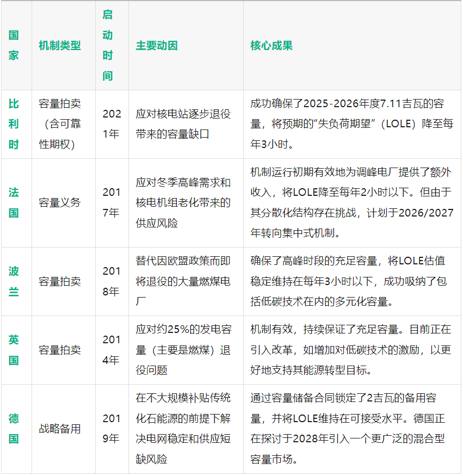463x476 pixels.
Task: Select the 启动时间 column header
Action: point(108,46)
